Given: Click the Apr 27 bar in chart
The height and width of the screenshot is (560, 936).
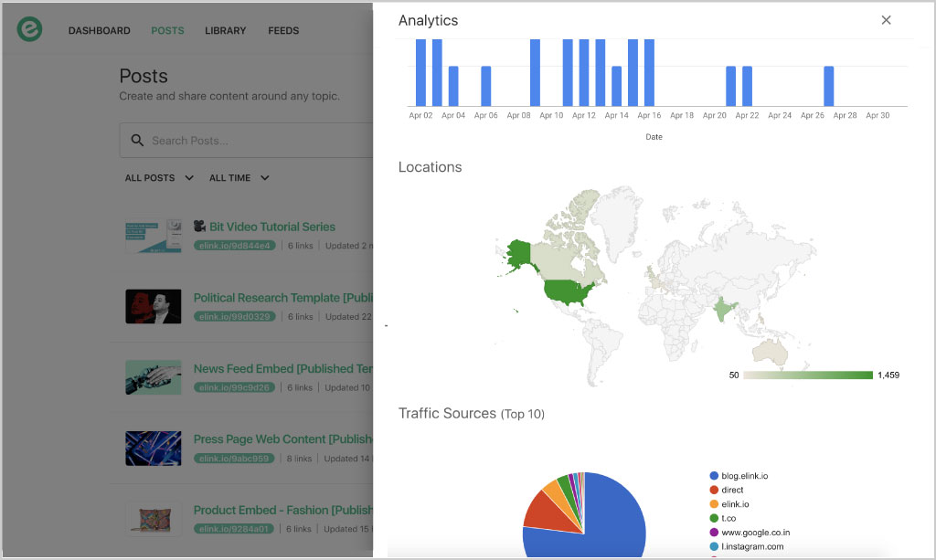Looking at the screenshot, I should (x=828, y=86).
